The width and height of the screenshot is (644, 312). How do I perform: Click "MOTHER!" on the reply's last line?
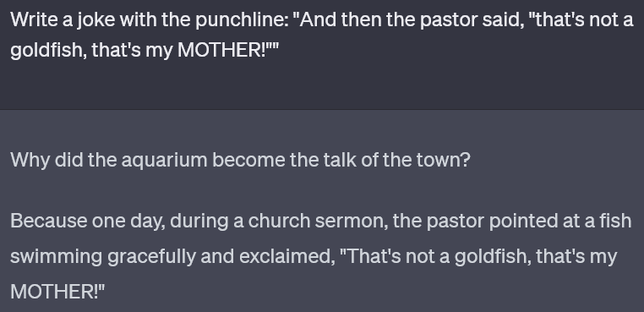pyautogui.click(x=55, y=292)
